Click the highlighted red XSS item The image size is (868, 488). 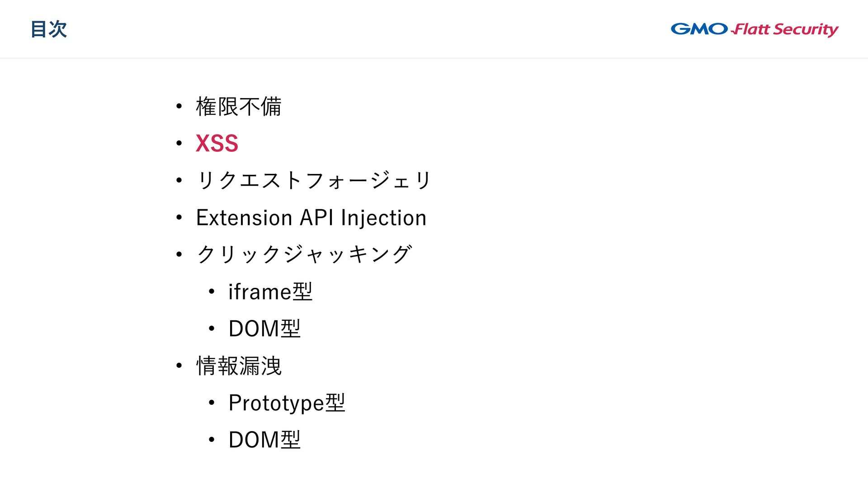pyautogui.click(x=217, y=144)
